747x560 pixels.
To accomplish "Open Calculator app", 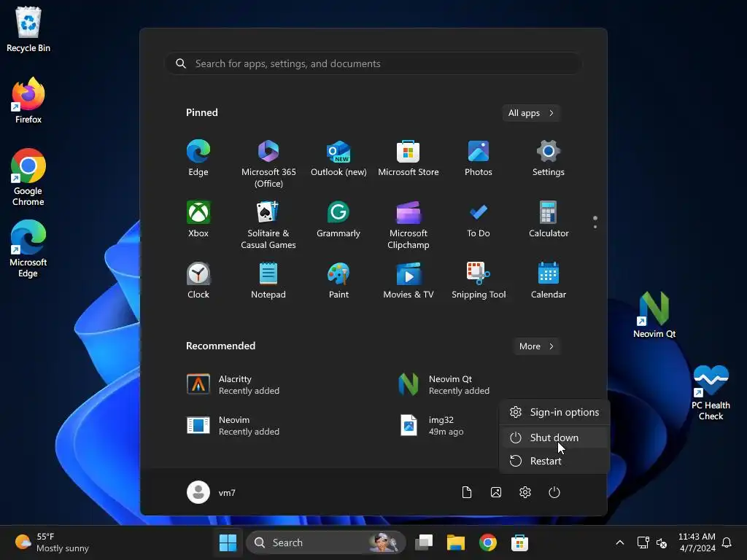I will tap(549, 219).
